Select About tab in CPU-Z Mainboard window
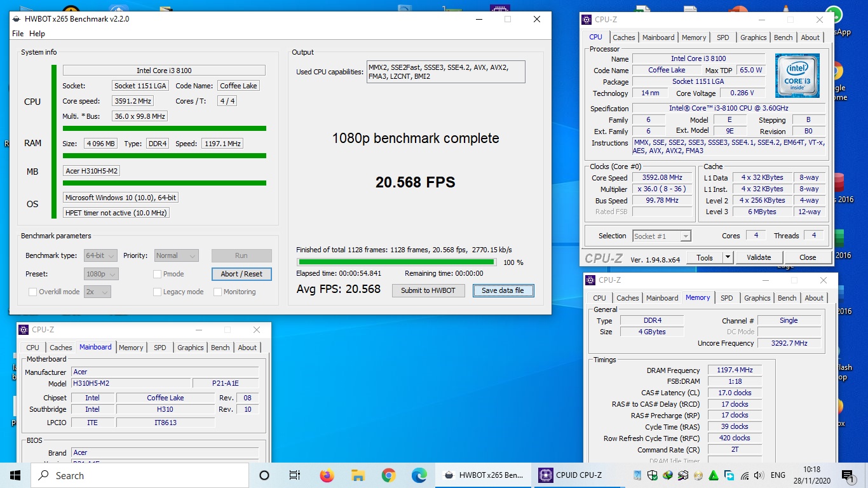 tap(248, 348)
